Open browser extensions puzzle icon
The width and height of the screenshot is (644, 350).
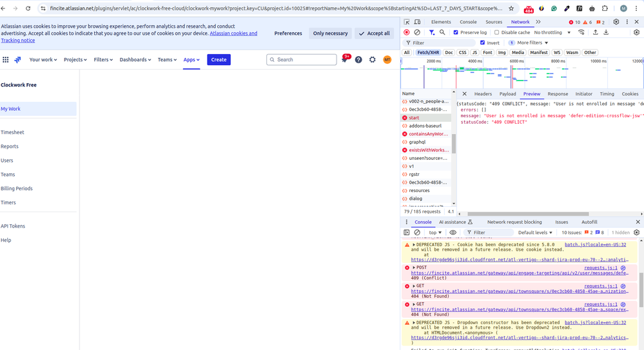tap(605, 8)
